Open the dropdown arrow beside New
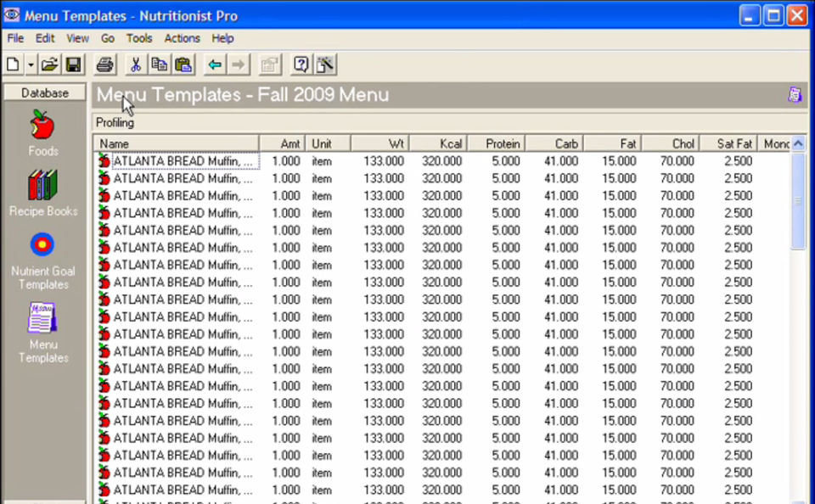Screen dimensions: 815x504 31,65
